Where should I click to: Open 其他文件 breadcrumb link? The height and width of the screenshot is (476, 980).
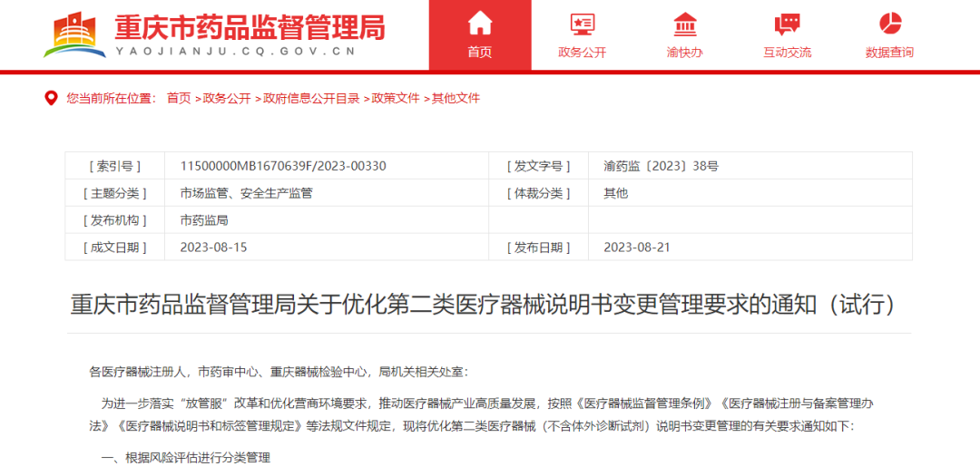(456, 98)
